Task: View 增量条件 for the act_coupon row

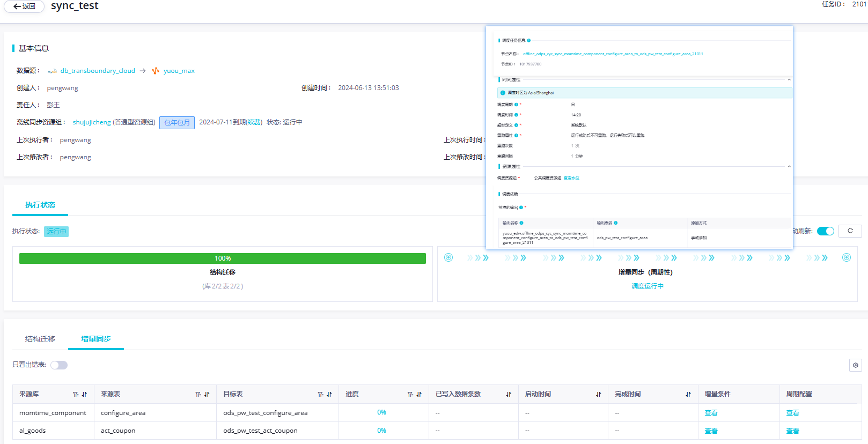Action: click(711, 431)
